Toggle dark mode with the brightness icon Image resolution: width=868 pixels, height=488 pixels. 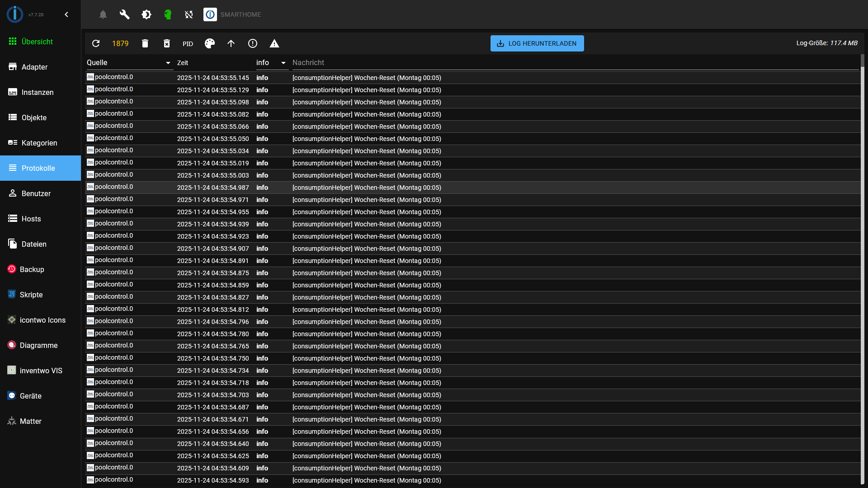pos(146,14)
